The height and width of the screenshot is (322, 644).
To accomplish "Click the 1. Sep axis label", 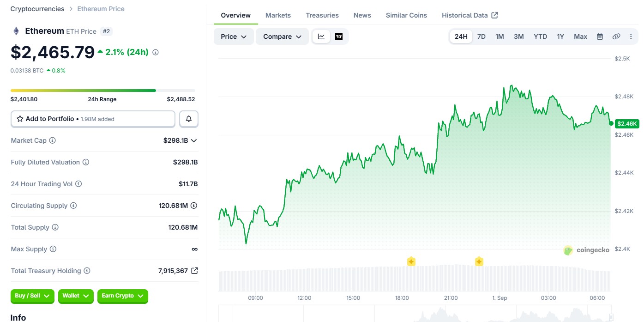I will coord(500,298).
